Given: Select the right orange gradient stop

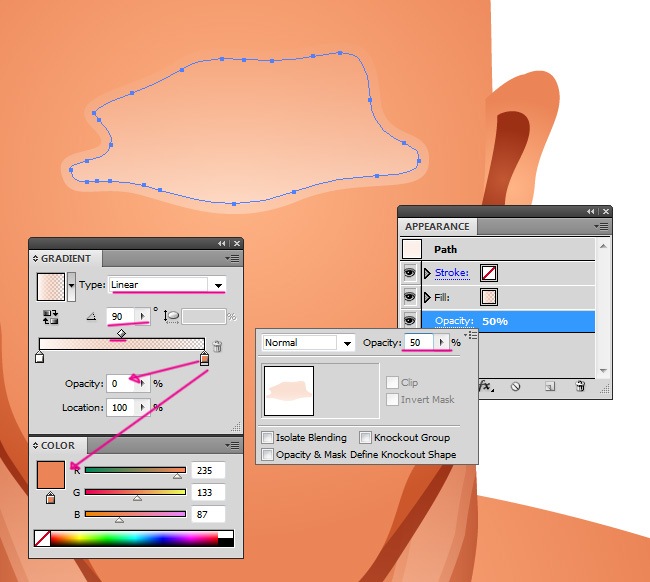Looking at the screenshot, I should 204,358.
